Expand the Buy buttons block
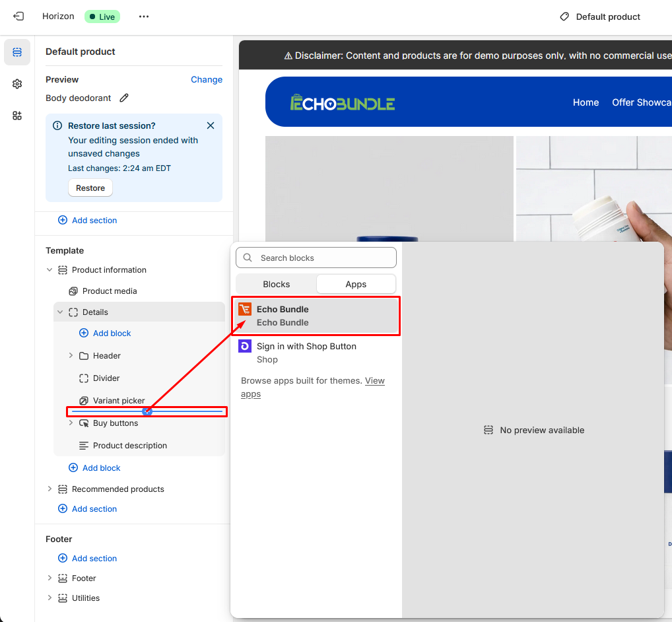Viewport: 672px width, 622px height. (x=71, y=423)
